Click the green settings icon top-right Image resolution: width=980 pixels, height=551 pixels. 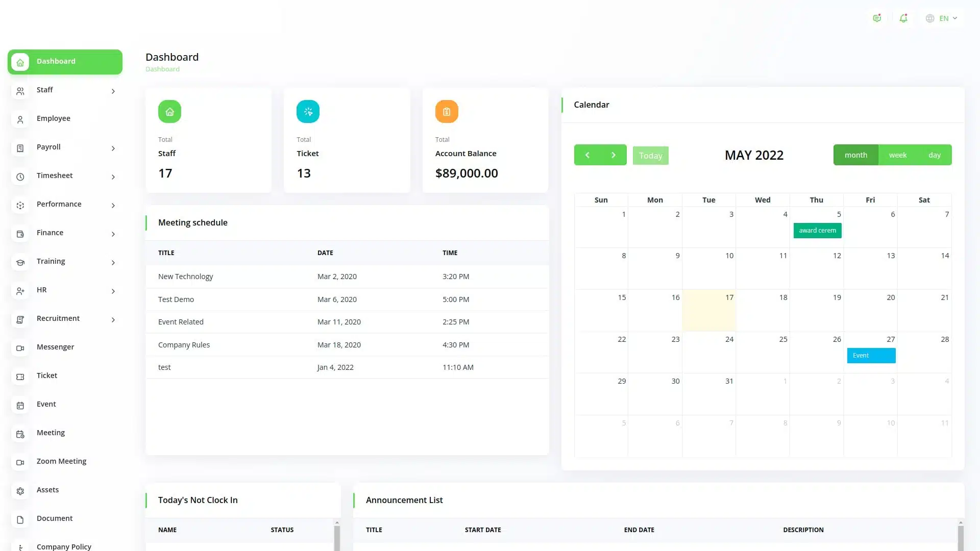click(876, 18)
